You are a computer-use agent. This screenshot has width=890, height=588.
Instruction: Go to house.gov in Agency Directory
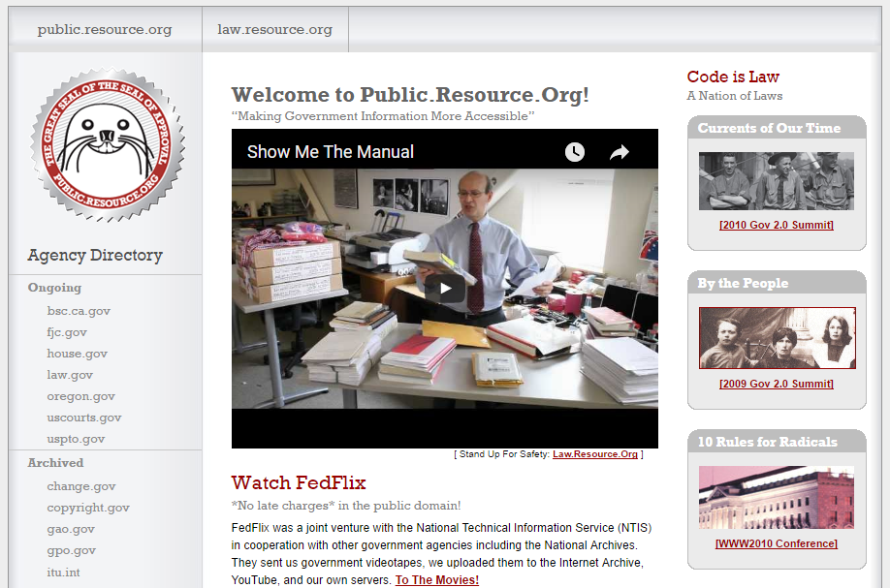pos(78,354)
